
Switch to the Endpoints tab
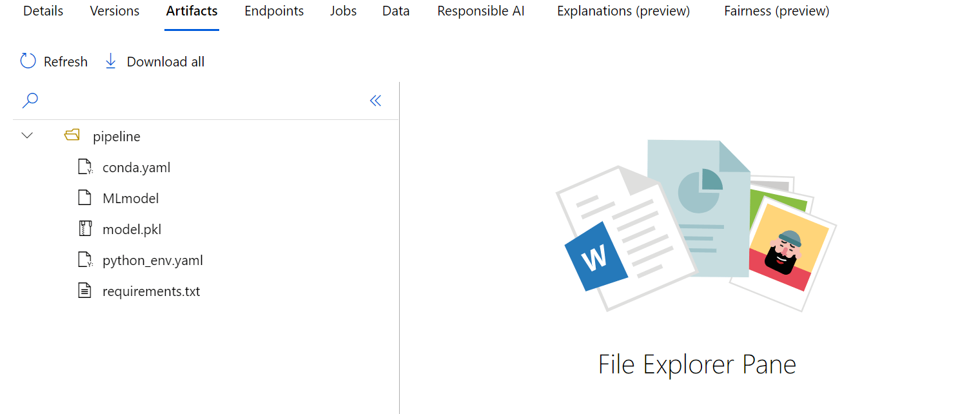coord(274,10)
